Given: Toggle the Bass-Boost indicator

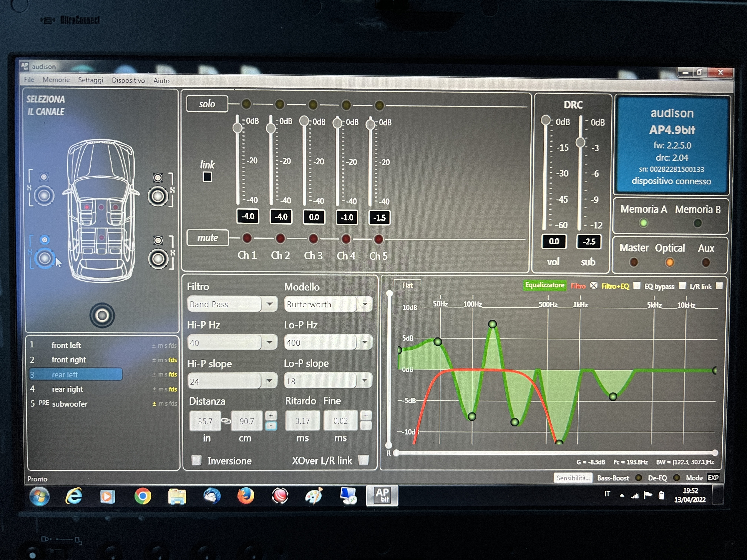Looking at the screenshot, I should tap(638, 478).
